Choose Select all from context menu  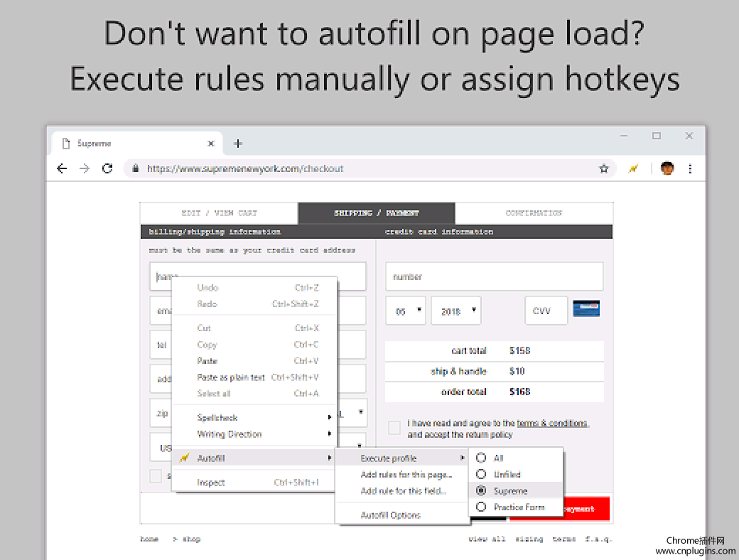pos(254,394)
